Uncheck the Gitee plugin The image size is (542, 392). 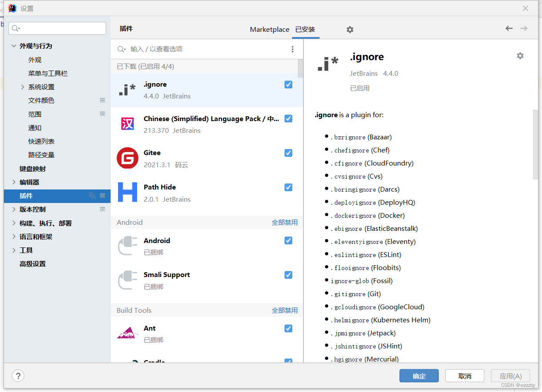288,153
